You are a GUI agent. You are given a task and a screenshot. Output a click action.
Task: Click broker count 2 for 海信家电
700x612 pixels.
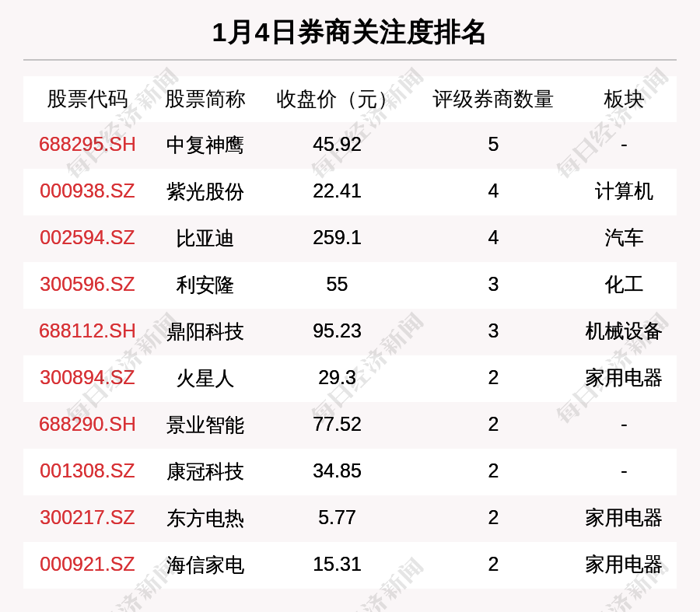(493, 565)
